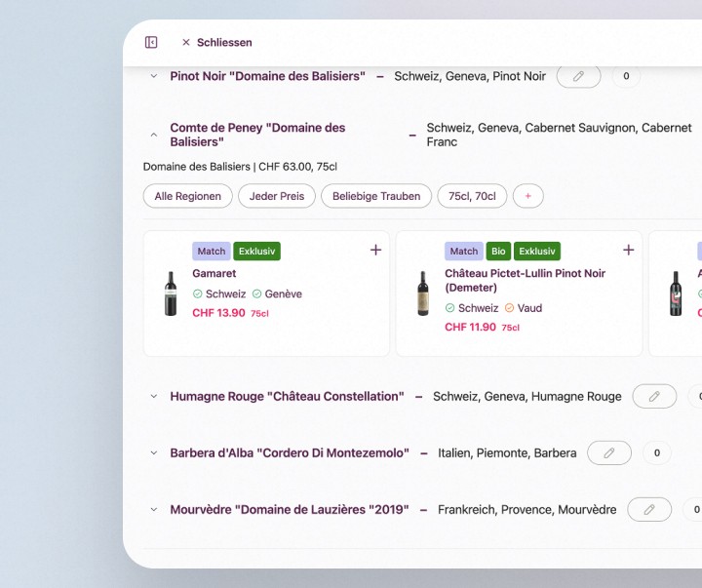This screenshot has height=588, width=702.
Task: Click the Château Pictet-Lullin bottle thumbnail
Action: point(423,294)
